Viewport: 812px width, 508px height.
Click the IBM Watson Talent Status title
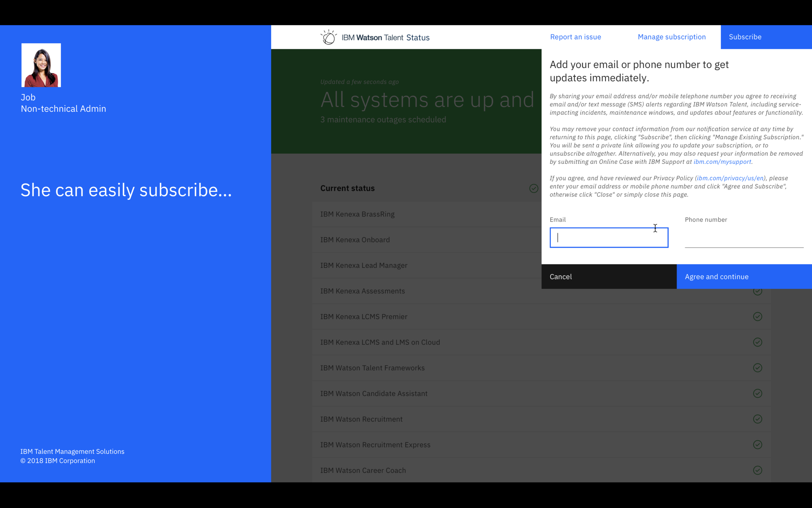pyautogui.click(x=385, y=37)
